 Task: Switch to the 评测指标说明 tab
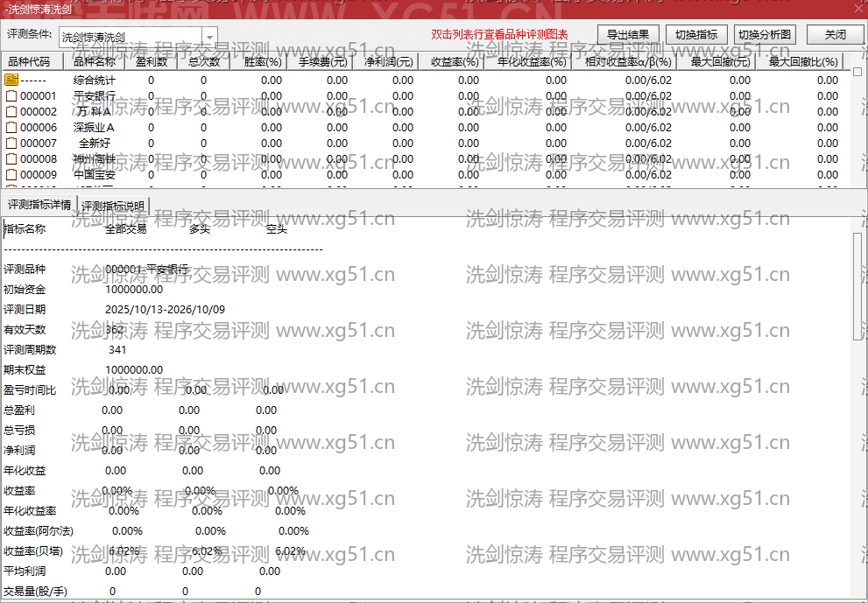coord(113,206)
